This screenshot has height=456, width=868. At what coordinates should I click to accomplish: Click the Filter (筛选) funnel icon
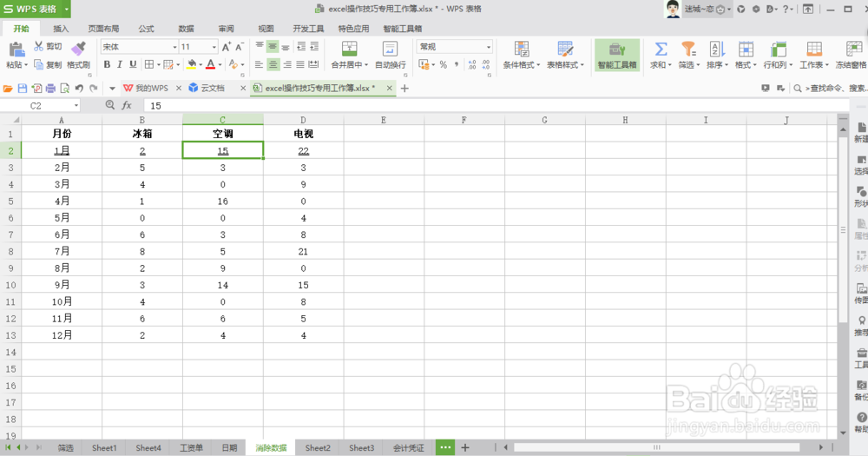point(688,49)
